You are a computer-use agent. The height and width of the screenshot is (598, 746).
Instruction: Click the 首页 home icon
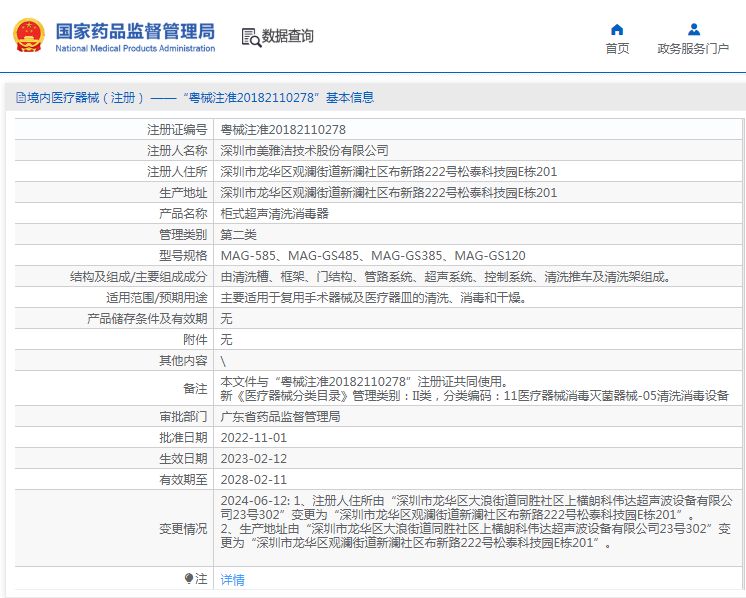click(x=617, y=29)
